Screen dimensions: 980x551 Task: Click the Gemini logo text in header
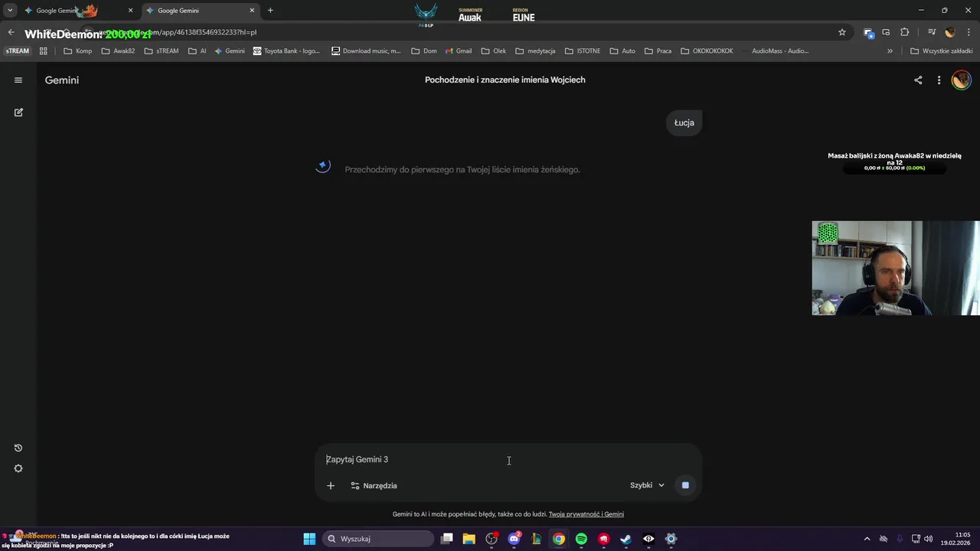(62, 80)
